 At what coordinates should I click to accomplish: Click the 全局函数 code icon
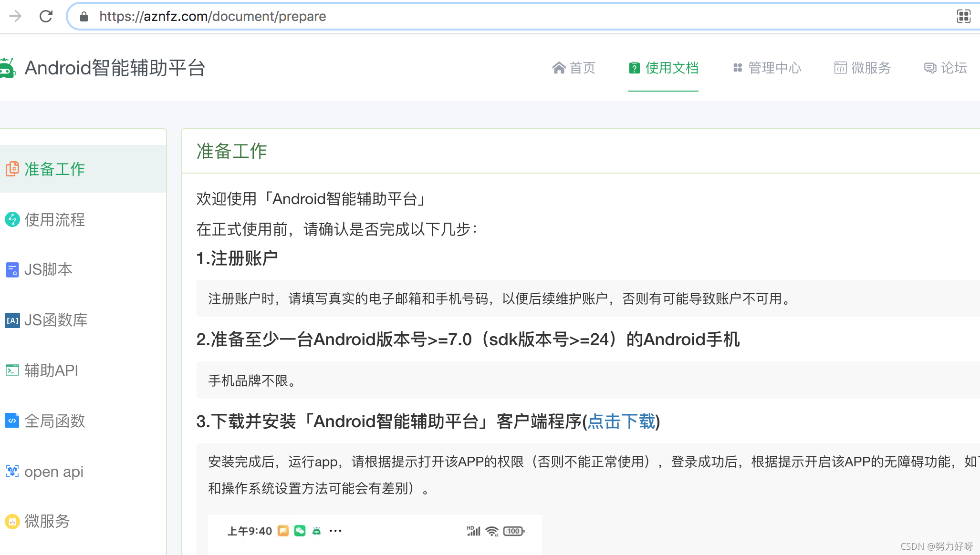12,421
